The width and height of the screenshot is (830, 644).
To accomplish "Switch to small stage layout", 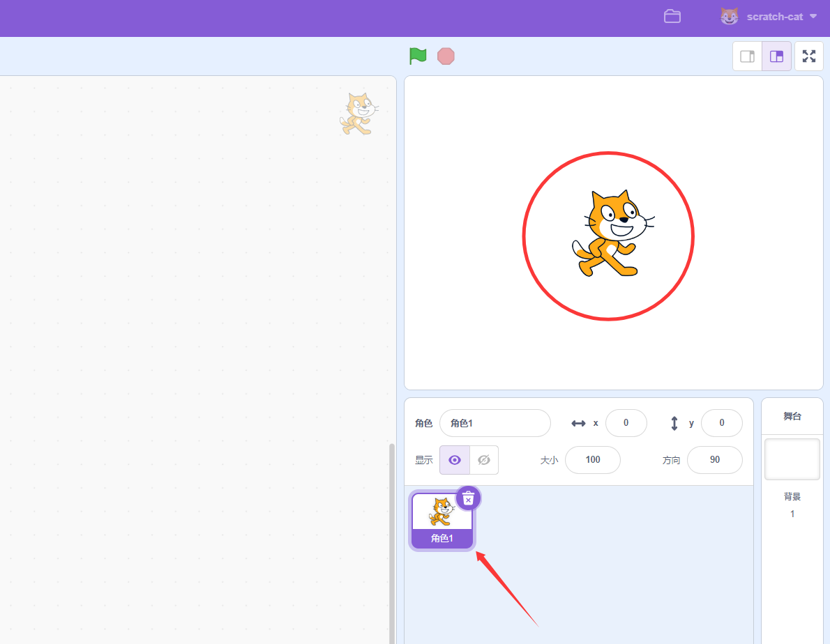I will coord(747,56).
